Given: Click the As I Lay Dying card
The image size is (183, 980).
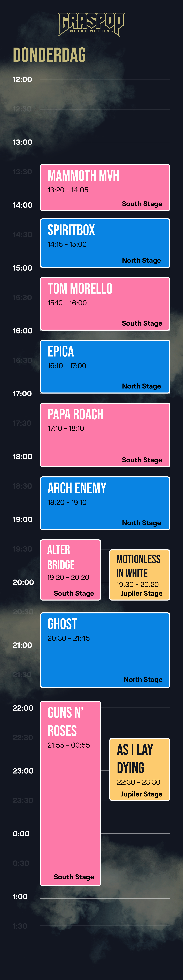Looking at the screenshot, I should point(140,769).
